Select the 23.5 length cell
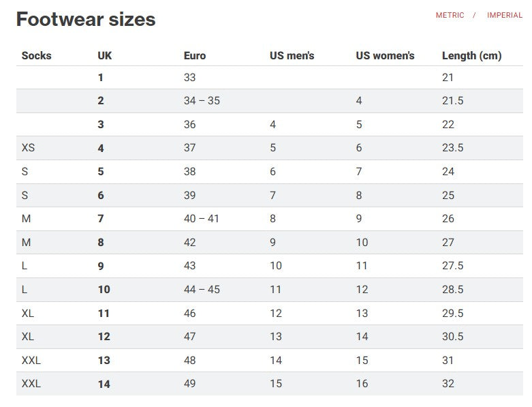532x407 pixels. tap(452, 148)
